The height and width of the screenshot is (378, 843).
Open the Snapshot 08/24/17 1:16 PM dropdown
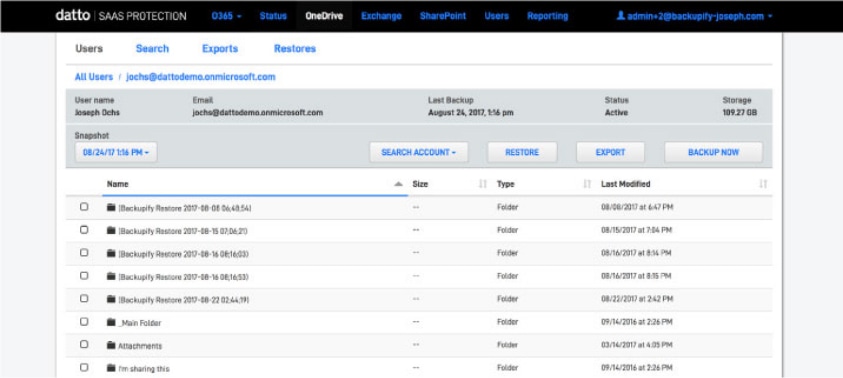pyautogui.click(x=116, y=152)
